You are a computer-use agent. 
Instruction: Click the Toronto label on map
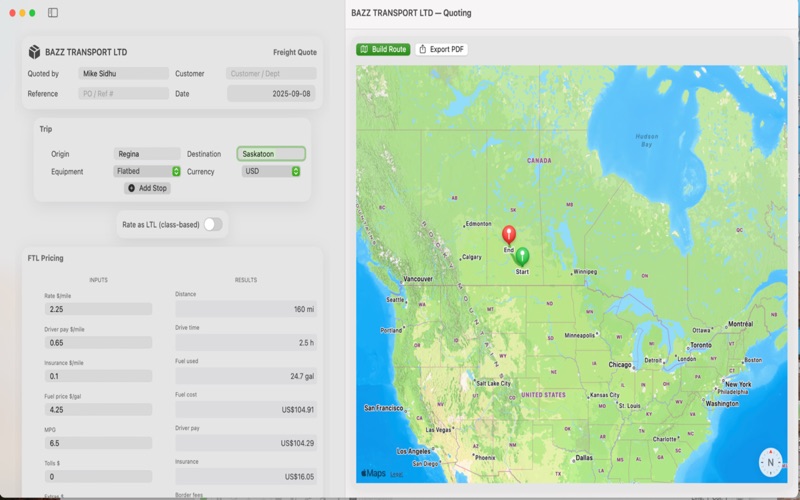(701, 345)
